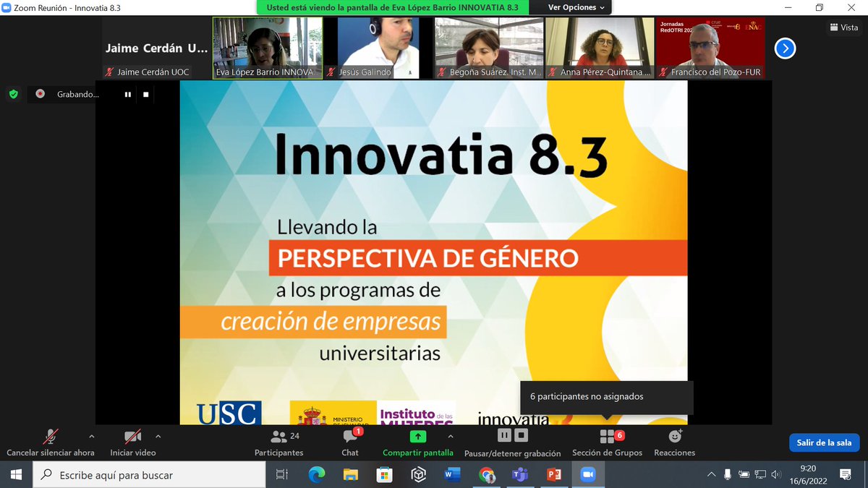868x488 pixels.
Task: Pause recording from the Grabando indicator
Action: [x=128, y=94]
